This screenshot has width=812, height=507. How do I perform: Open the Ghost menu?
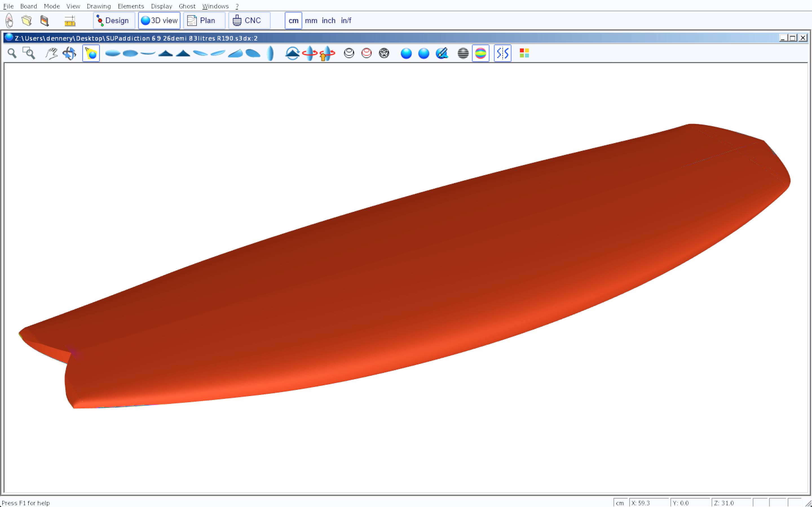click(x=187, y=6)
